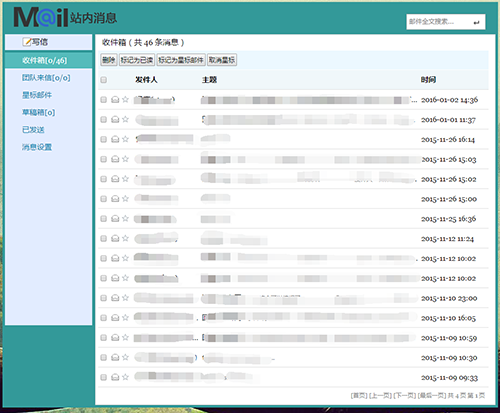This screenshot has height=413, width=500.
Task: Focus the 邮件全文搜索 search field
Action: (439, 22)
